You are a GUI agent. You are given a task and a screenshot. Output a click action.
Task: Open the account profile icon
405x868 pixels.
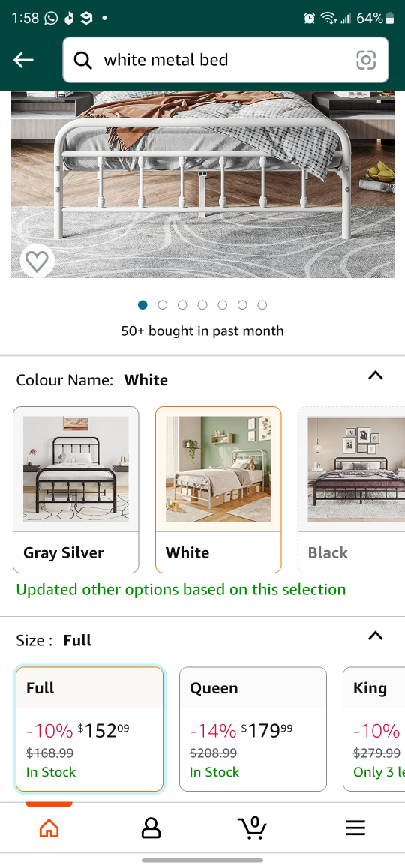(x=151, y=828)
